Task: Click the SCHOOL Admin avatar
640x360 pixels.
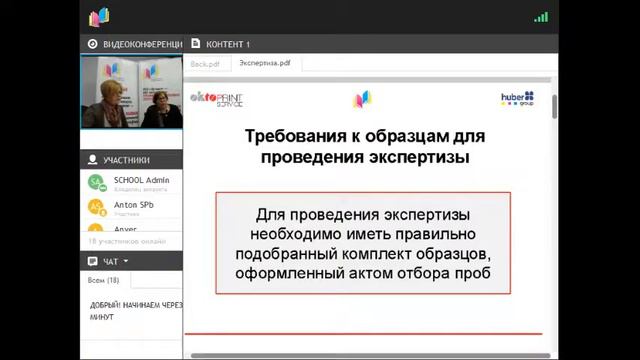Action: point(96,182)
